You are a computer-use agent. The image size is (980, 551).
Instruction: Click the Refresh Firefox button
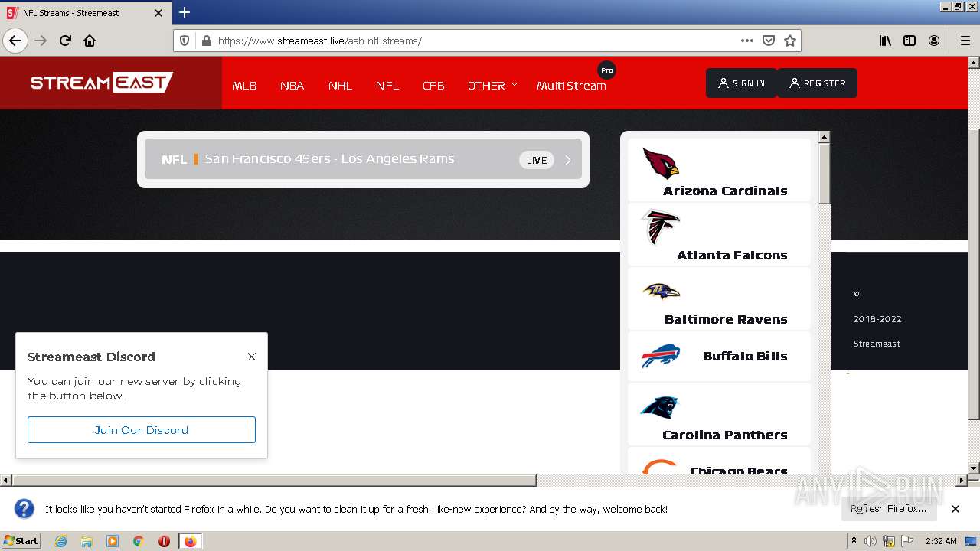(889, 509)
